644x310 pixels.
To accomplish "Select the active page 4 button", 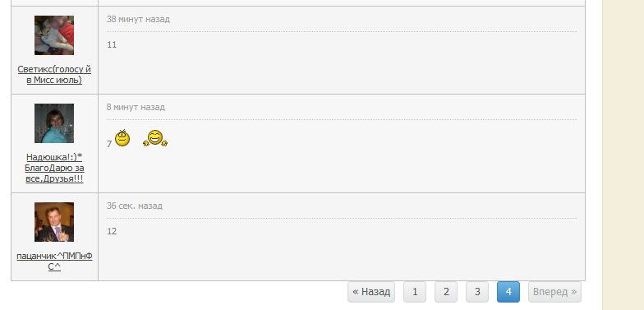I will click(x=508, y=292).
